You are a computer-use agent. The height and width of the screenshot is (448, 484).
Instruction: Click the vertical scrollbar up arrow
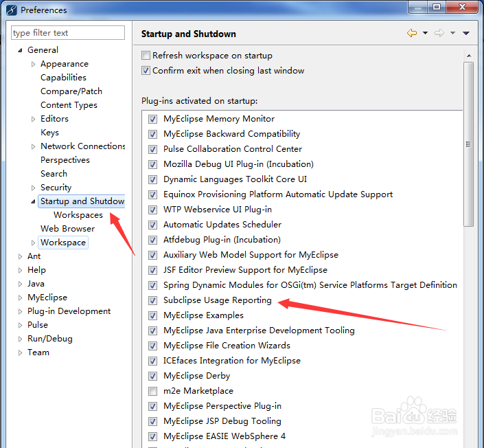point(469,56)
